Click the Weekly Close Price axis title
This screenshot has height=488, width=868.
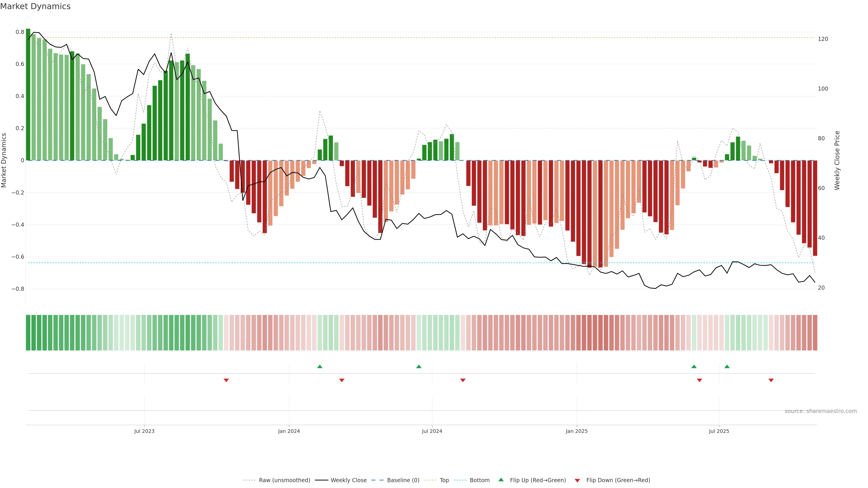coord(837,160)
